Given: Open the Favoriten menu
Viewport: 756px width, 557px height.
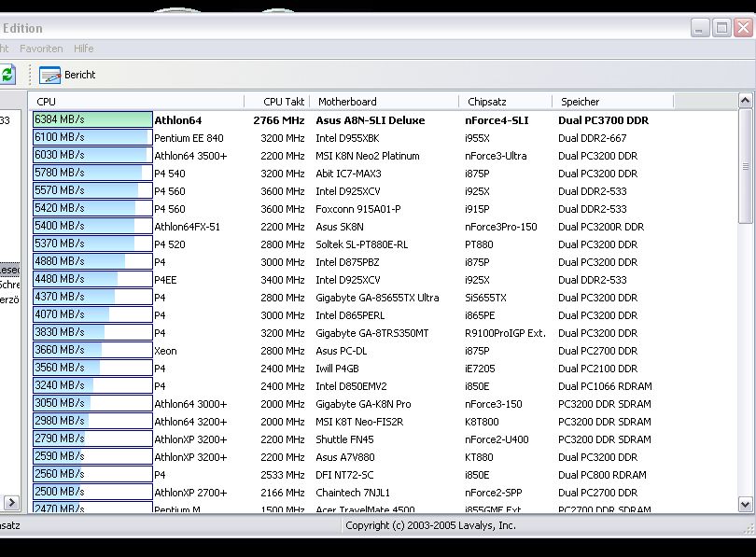Looking at the screenshot, I should click(41, 49).
